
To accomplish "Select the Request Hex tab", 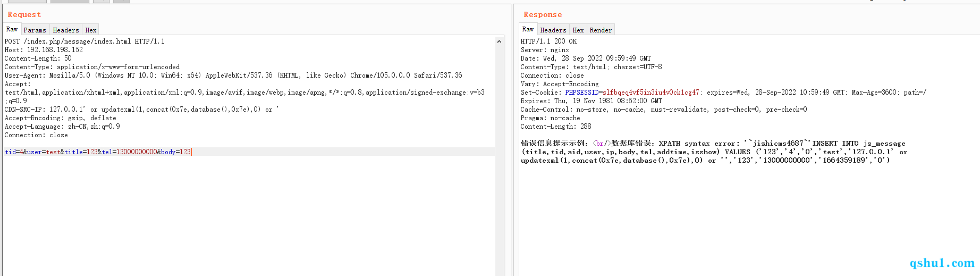I will tap(91, 30).
